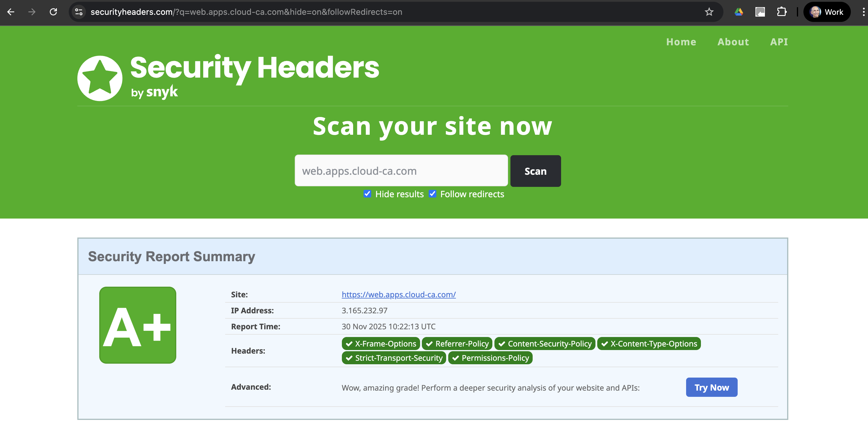Bookmark this page with the star icon
The image size is (868, 430).
(x=709, y=12)
